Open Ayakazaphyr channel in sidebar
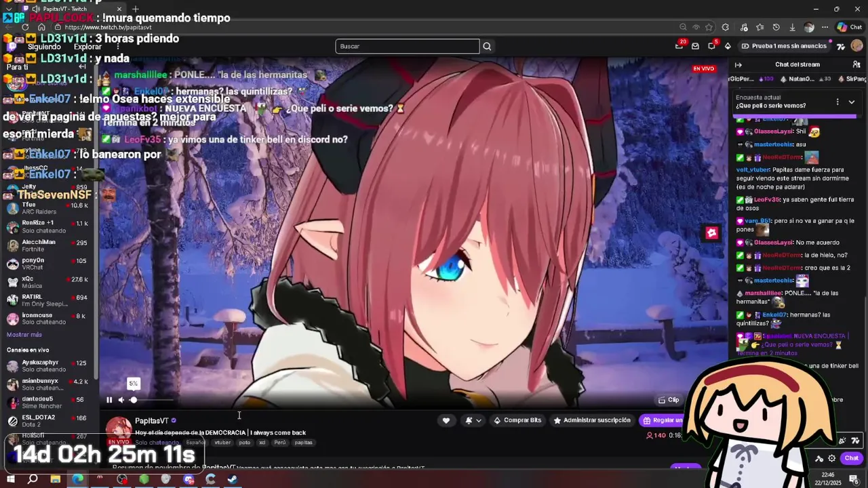 coord(47,366)
